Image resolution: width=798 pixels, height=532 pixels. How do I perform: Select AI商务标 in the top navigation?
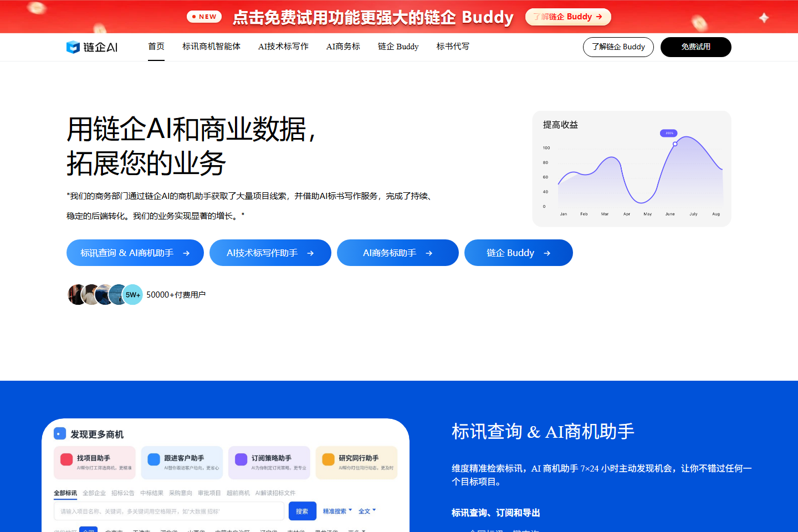pos(343,47)
